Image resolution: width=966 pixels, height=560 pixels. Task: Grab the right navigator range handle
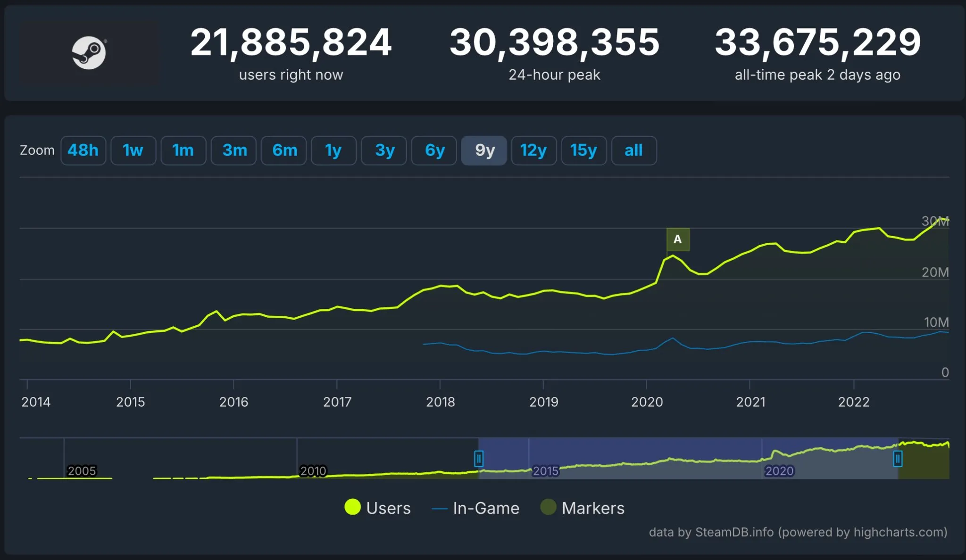coord(898,458)
